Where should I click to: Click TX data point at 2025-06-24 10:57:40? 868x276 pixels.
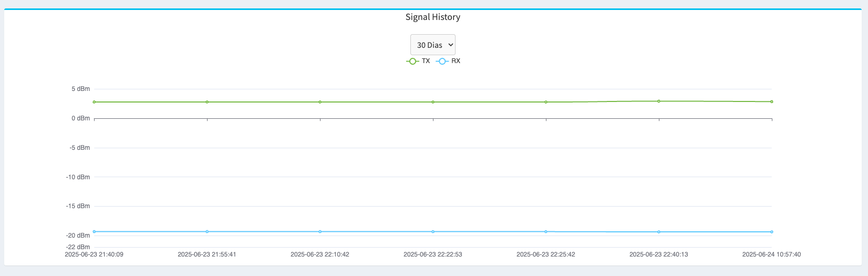point(771,101)
